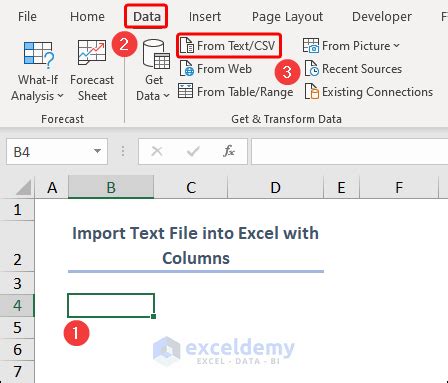The height and width of the screenshot is (383, 448).
Task: Select column F header
Action: 399,187
